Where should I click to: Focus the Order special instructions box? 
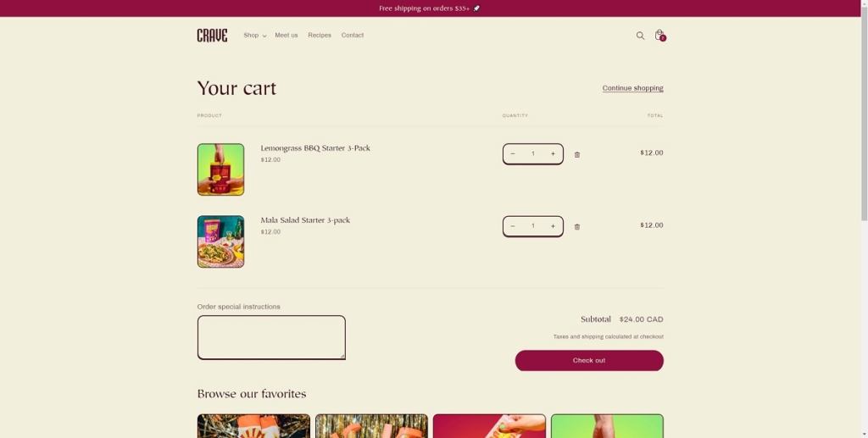pyautogui.click(x=271, y=337)
